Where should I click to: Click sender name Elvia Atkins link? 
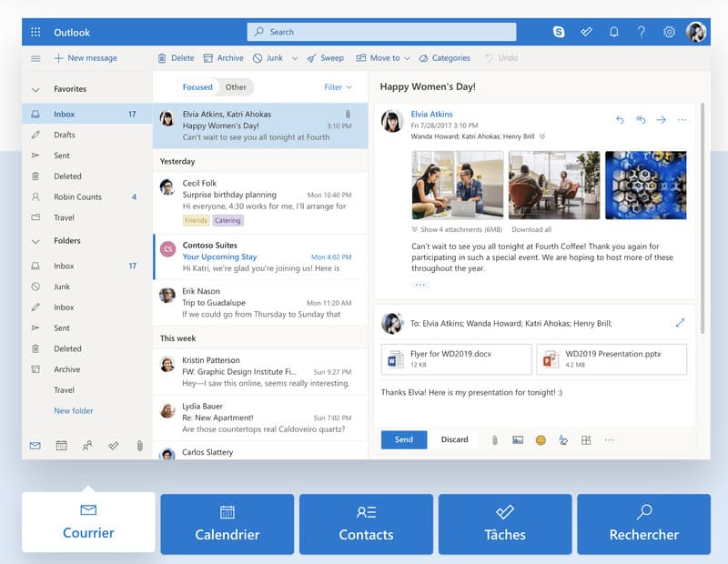431,114
